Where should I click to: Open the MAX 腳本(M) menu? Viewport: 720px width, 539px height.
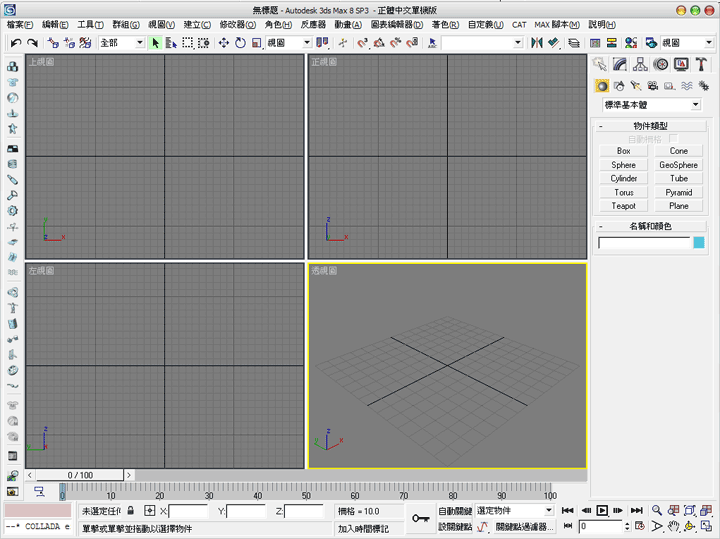click(557, 24)
